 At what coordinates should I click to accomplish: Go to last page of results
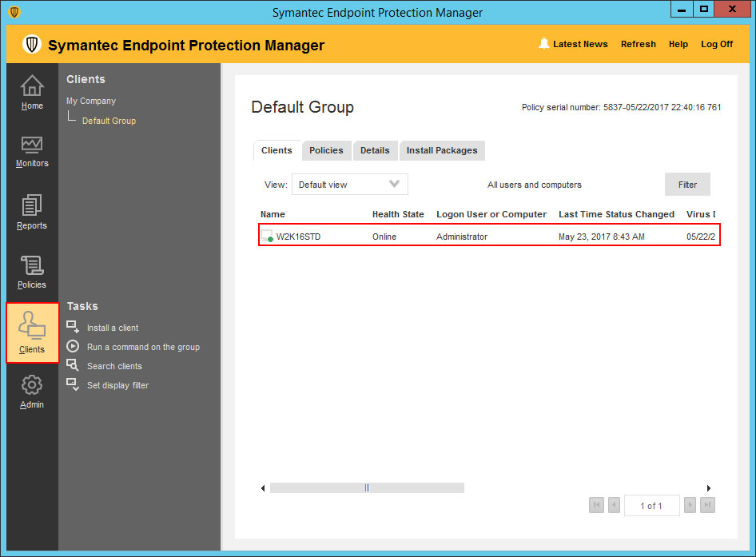click(x=707, y=505)
